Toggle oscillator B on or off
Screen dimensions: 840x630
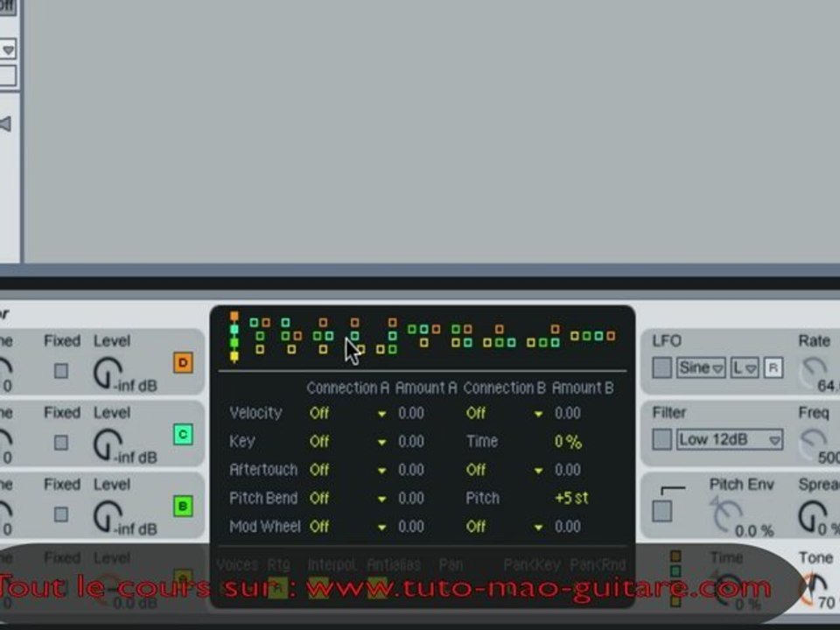point(183,507)
